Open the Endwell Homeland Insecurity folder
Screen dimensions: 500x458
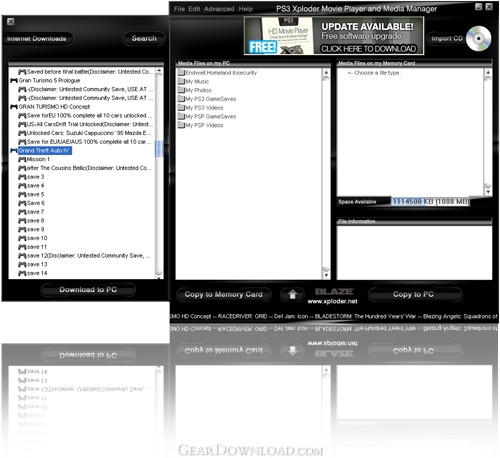(217, 73)
